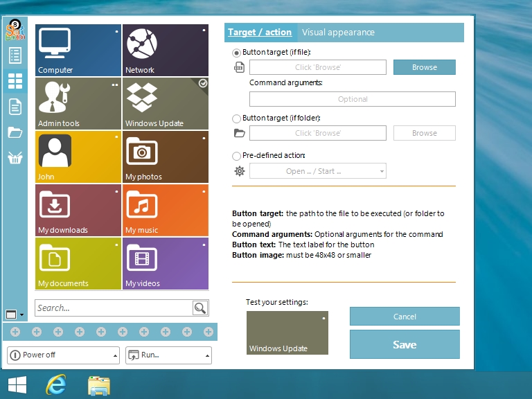Click the Windows Start logo on taskbar

click(x=17, y=385)
